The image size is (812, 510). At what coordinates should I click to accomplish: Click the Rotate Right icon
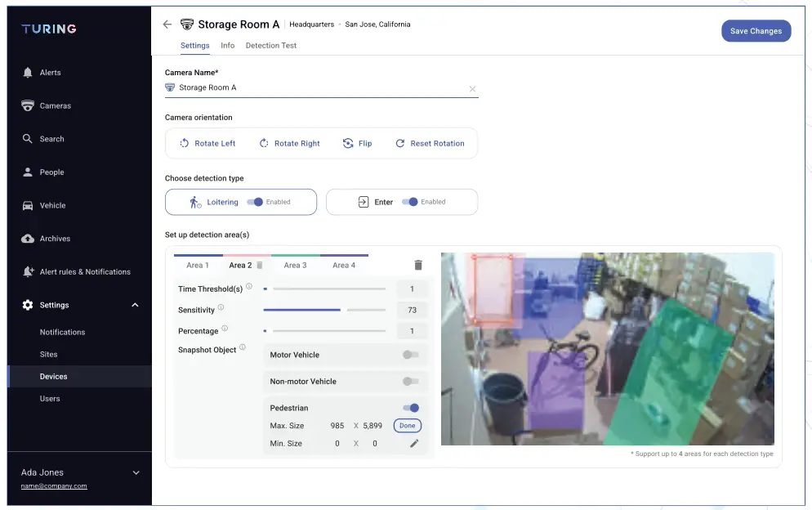265,143
